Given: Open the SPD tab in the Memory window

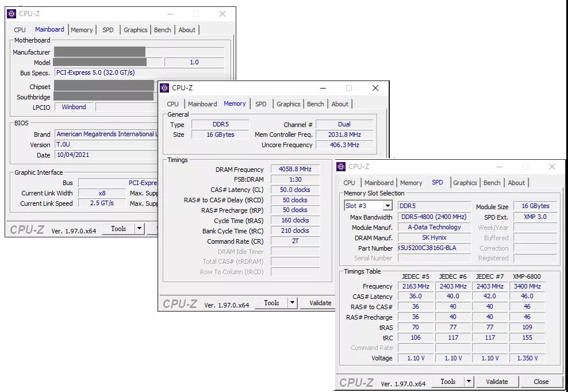Looking at the screenshot, I should pyautogui.click(x=261, y=104).
